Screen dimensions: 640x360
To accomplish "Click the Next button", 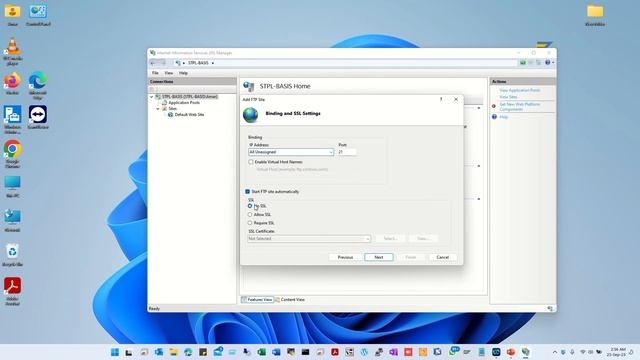I will [x=379, y=258].
